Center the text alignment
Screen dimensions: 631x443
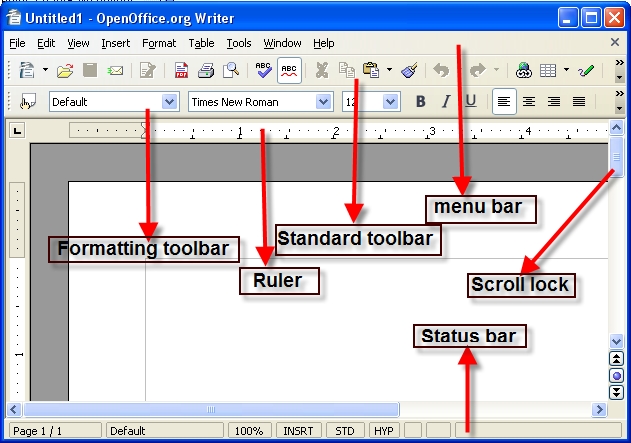coord(529,102)
